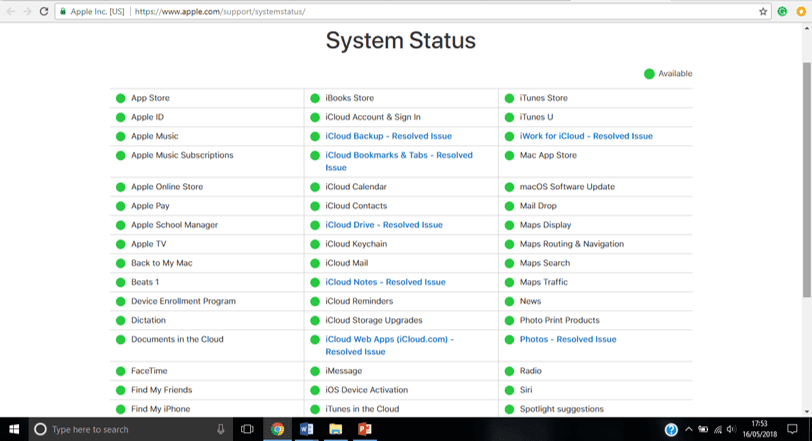Click the Type here to search box
Screen dimensions: 812x441
pyautogui.click(x=129, y=429)
